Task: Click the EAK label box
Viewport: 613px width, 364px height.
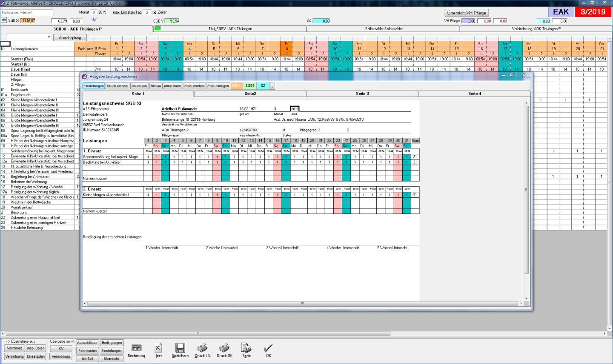Action: pyautogui.click(x=561, y=12)
